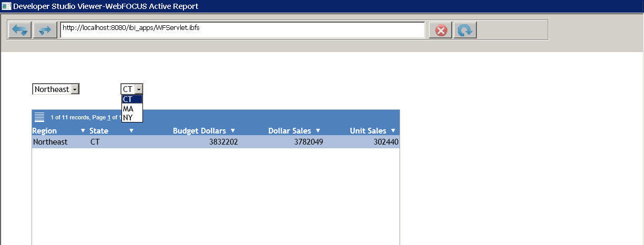The width and height of the screenshot is (644, 245).
Task: Open the active report menu icon
Action: [x=39, y=117]
